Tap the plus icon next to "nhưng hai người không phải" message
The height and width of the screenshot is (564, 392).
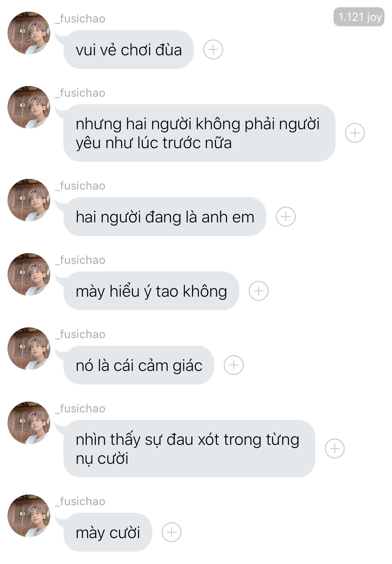coord(355,133)
